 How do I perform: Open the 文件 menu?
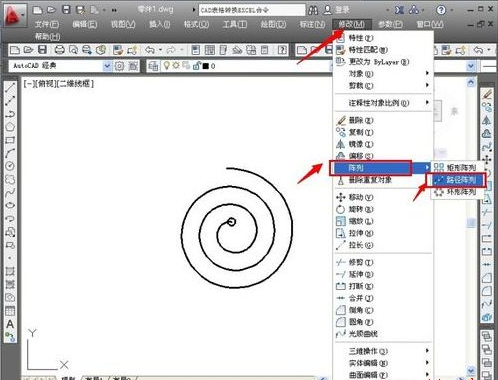click(x=47, y=24)
